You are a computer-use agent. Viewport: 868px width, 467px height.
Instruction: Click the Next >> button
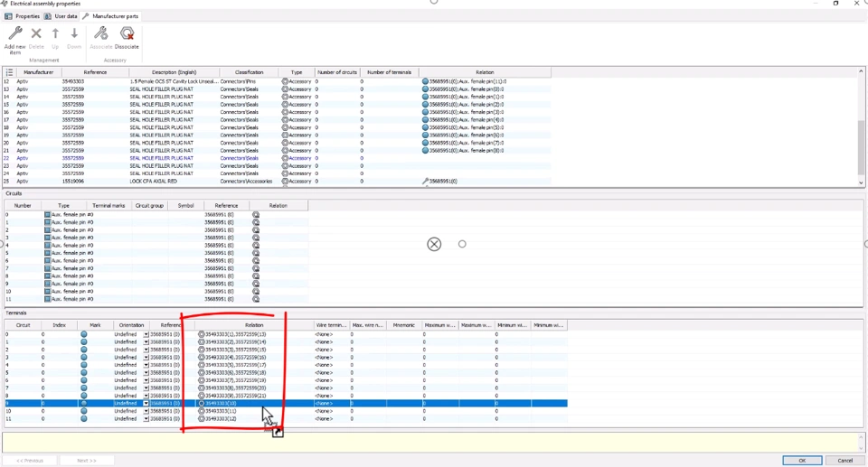(87, 461)
